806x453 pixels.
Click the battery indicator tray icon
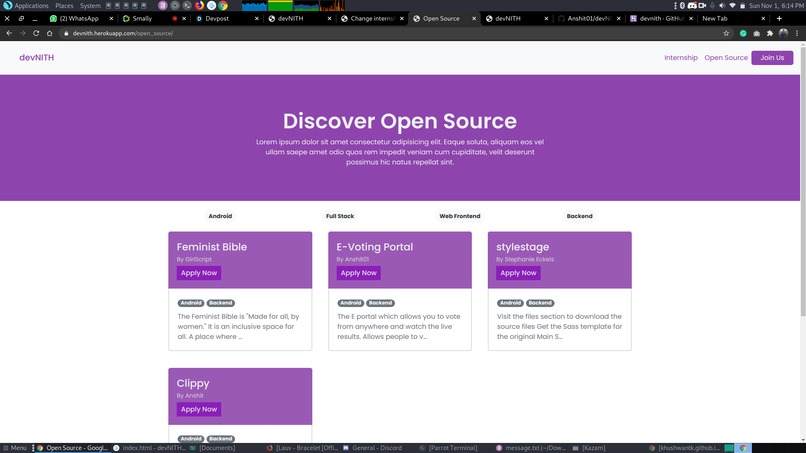[742, 6]
